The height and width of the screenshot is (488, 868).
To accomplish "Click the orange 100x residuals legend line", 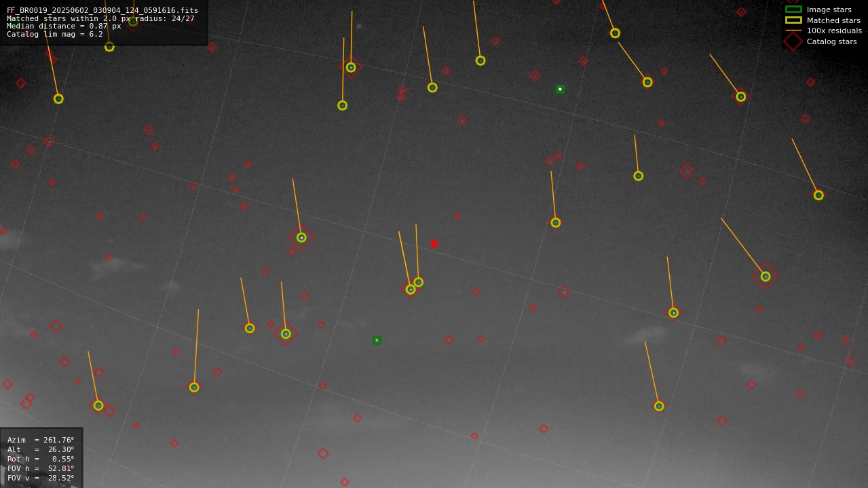I will (x=793, y=31).
